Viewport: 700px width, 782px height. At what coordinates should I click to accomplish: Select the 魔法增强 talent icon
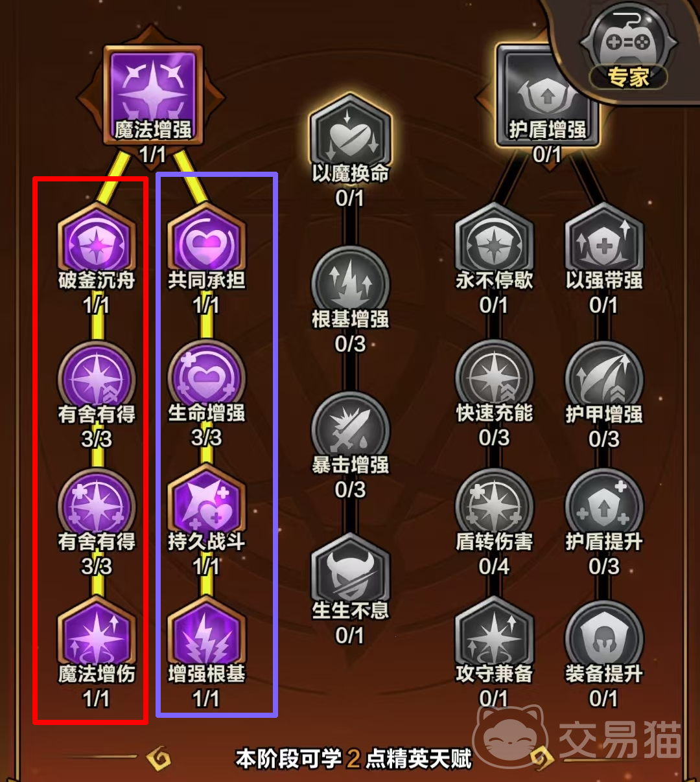[153, 95]
